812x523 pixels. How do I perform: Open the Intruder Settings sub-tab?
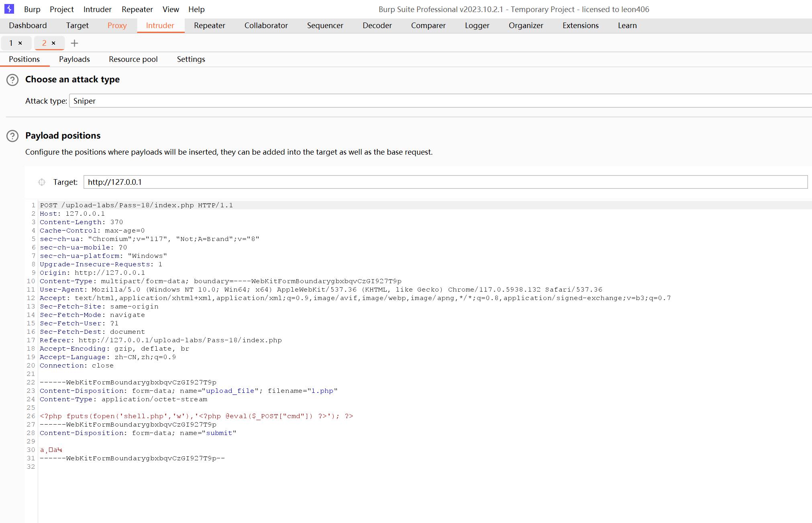point(191,59)
